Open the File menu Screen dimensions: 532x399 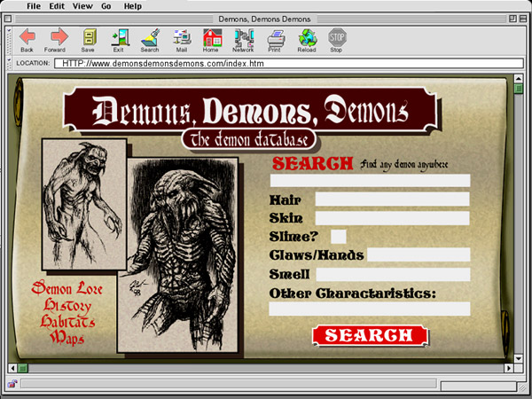[35, 6]
